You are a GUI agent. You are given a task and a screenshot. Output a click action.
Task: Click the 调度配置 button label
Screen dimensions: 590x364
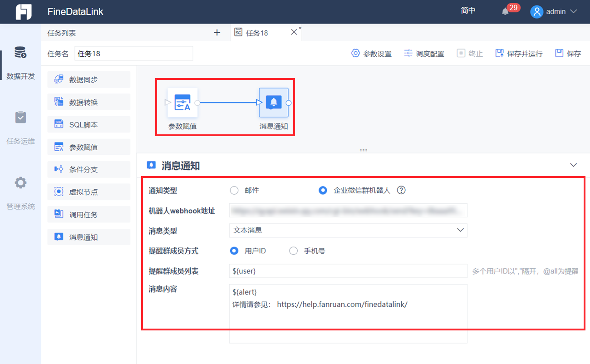click(x=430, y=54)
